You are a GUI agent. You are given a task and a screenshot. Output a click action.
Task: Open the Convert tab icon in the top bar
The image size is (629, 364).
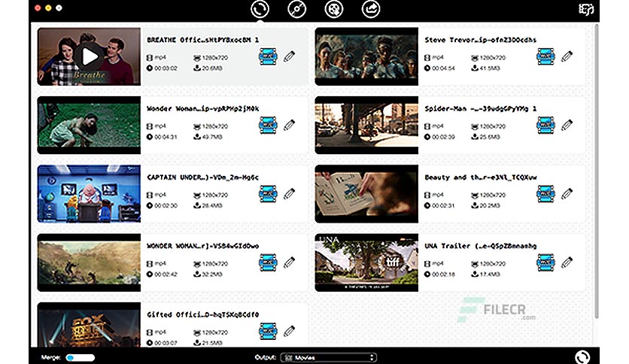[x=260, y=9]
